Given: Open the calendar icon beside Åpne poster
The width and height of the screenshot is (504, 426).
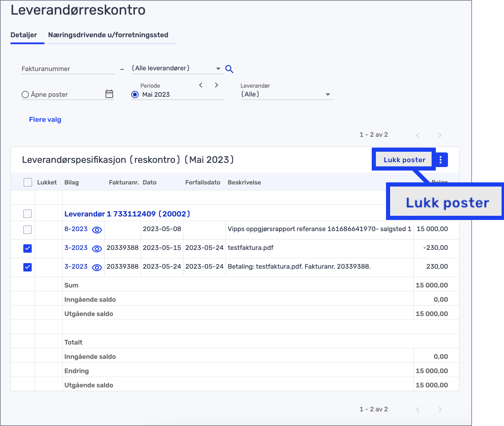Looking at the screenshot, I should 109,94.
